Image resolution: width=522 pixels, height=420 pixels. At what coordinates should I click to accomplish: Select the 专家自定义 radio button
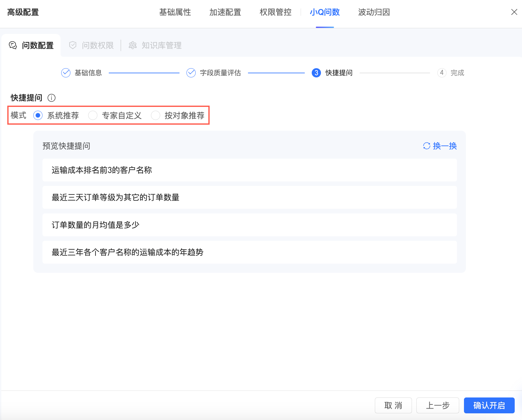(x=93, y=115)
